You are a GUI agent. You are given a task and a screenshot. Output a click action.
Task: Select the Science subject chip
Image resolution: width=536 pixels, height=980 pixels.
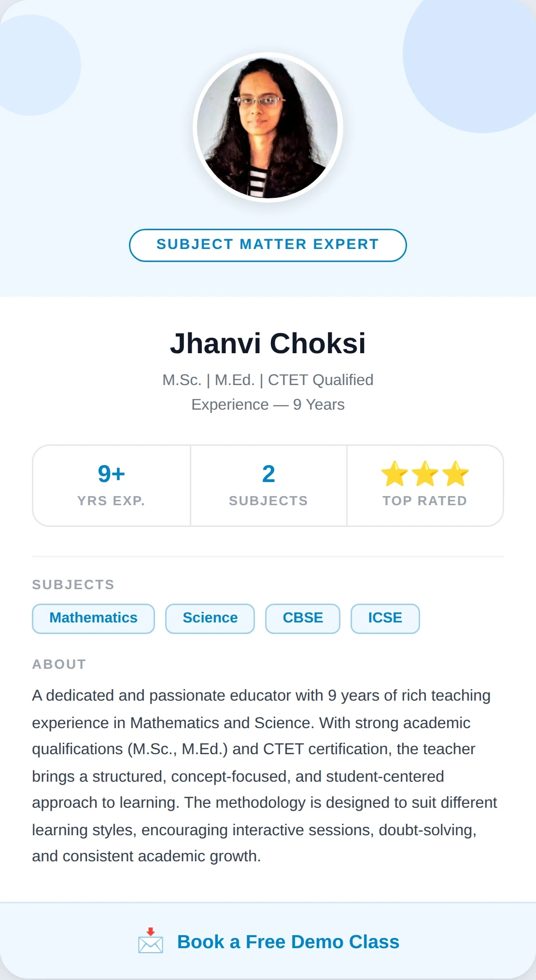point(210,618)
